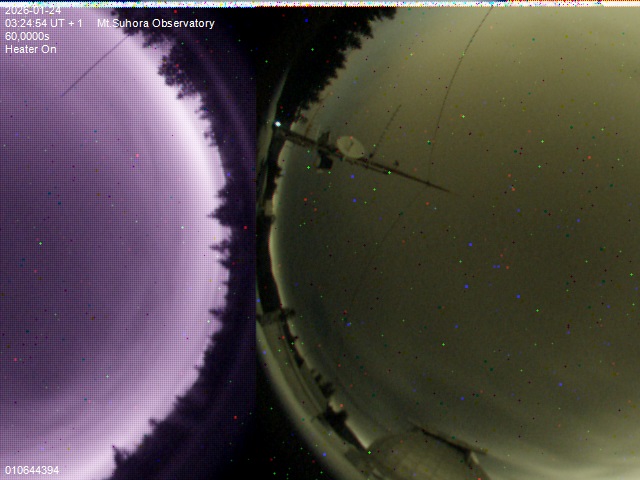
Task: Click the dark streak in the purple sky
Action: 93,68
